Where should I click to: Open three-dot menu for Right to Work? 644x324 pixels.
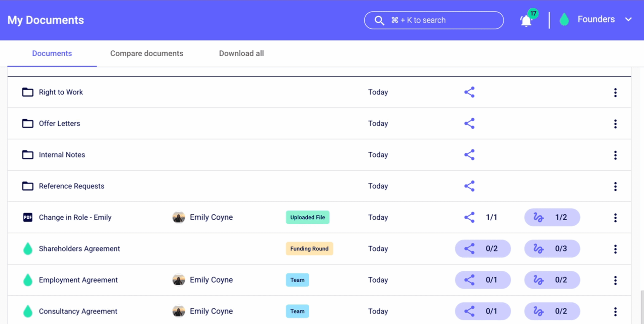pos(615,93)
